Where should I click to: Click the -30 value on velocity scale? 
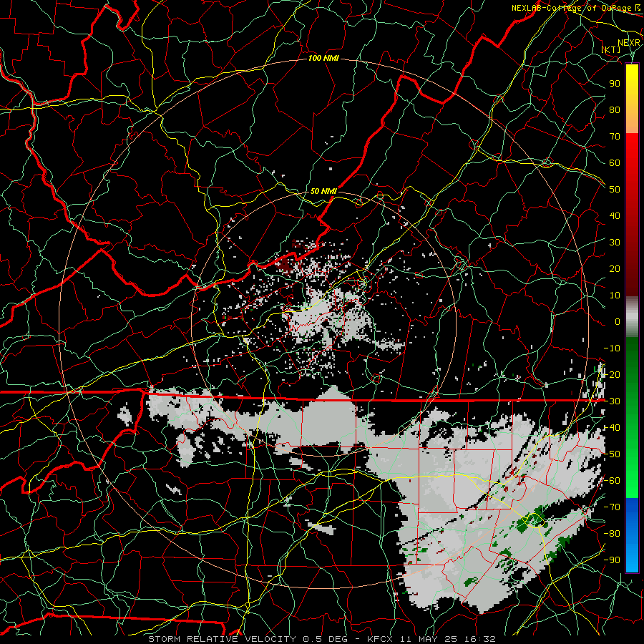[612, 401]
